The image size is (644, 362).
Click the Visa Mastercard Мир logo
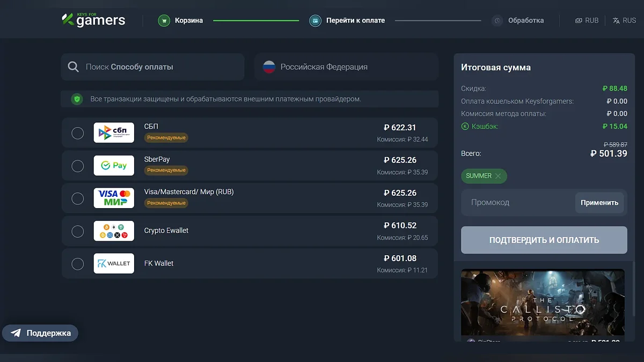114,198
